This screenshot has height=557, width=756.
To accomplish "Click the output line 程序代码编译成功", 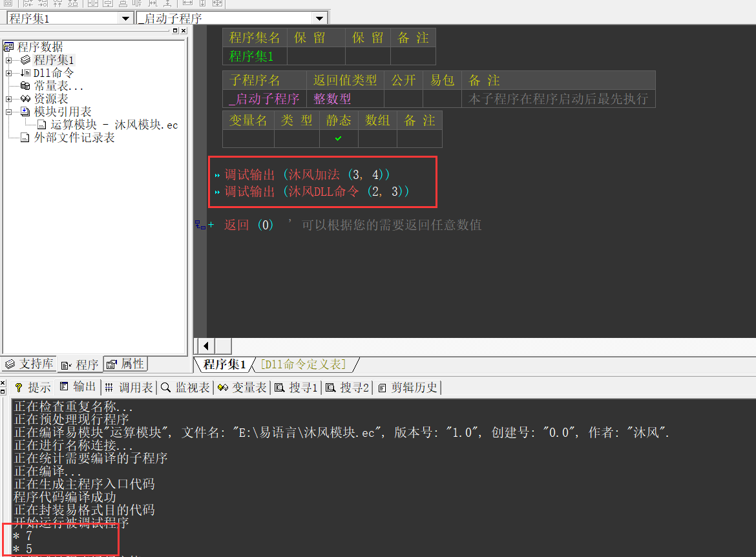I will [x=65, y=497].
